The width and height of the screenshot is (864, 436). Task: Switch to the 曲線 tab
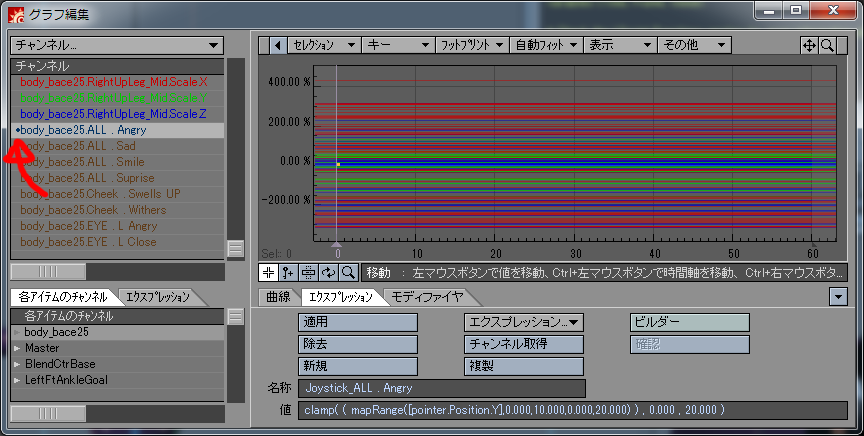(278, 297)
